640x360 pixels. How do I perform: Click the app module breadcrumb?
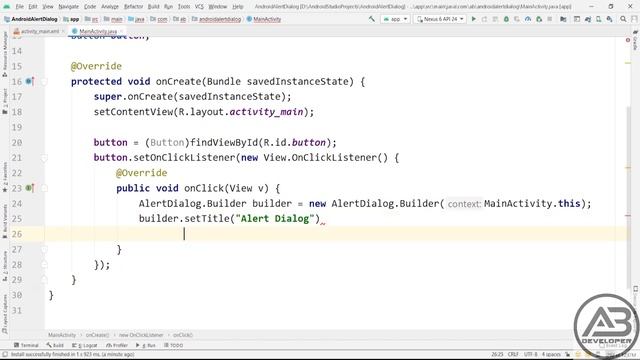tap(71, 19)
